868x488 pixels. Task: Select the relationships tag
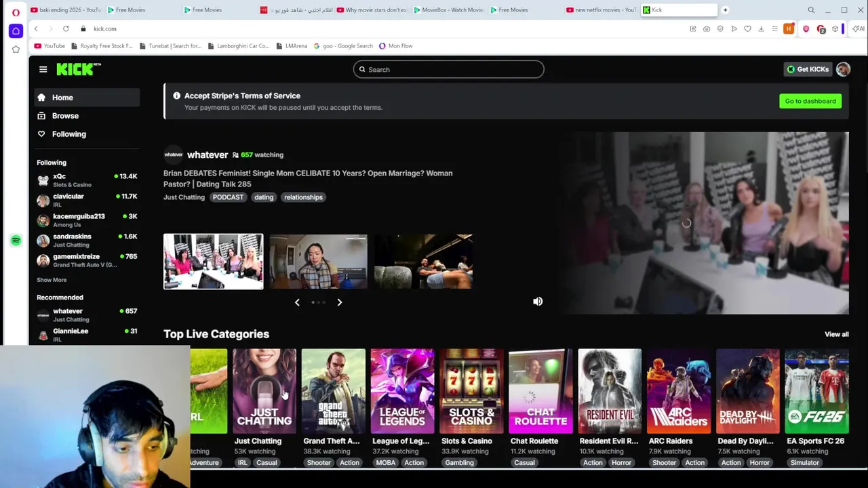click(303, 197)
